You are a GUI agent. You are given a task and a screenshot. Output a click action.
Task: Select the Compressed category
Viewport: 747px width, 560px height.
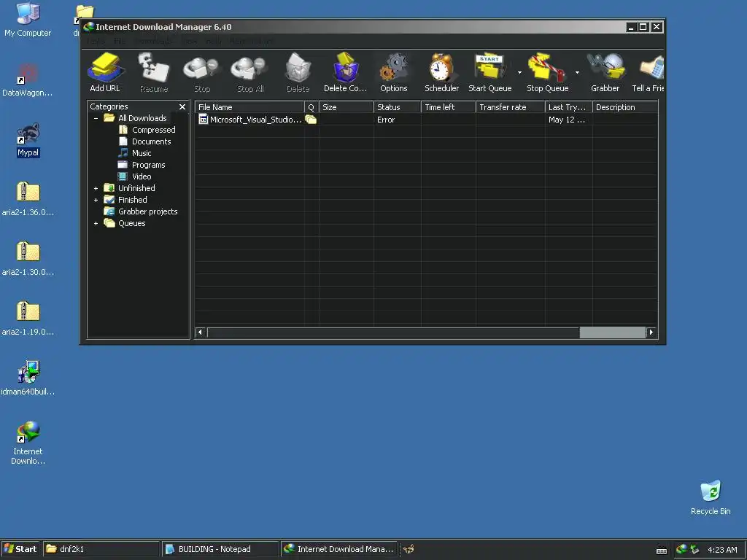coord(153,130)
